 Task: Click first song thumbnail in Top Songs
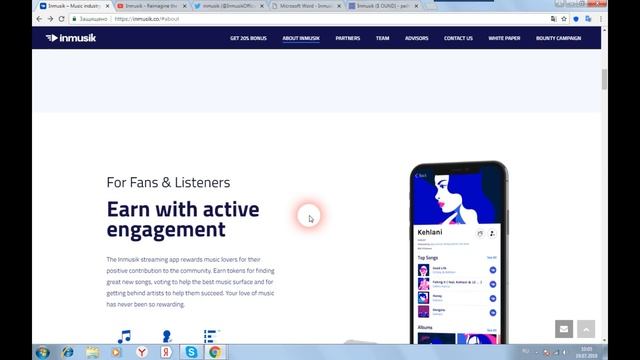coord(423,270)
